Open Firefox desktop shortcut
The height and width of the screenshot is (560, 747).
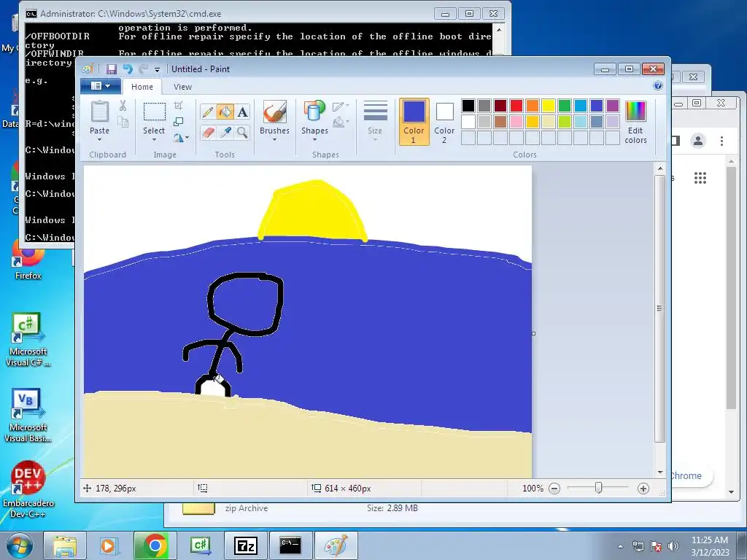pos(28,260)
